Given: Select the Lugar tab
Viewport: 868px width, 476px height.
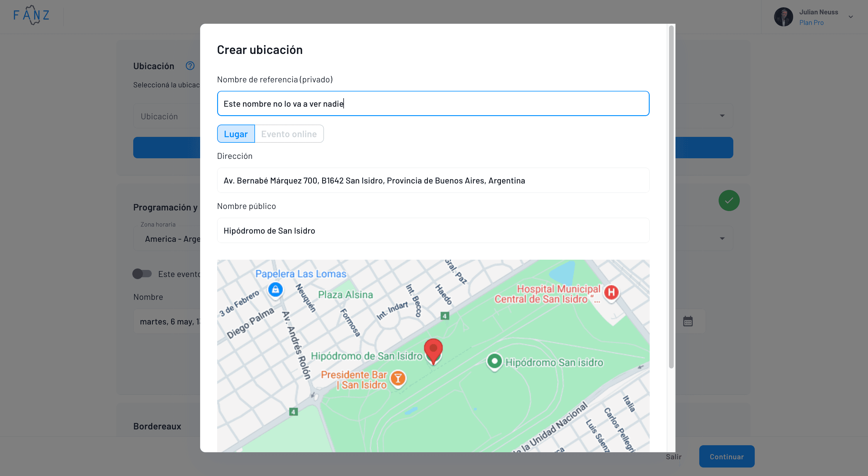Looking at the screenshot, I should 236,134.
